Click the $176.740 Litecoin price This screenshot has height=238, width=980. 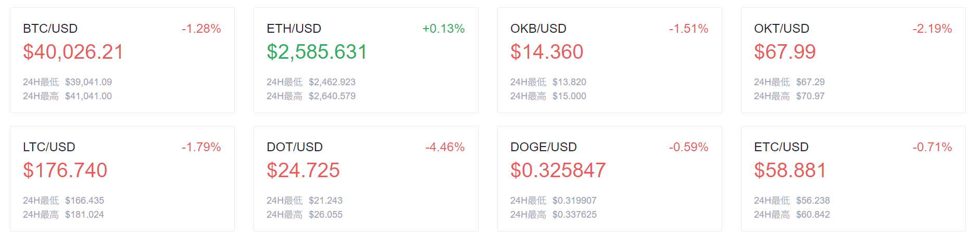coord(65,170)
